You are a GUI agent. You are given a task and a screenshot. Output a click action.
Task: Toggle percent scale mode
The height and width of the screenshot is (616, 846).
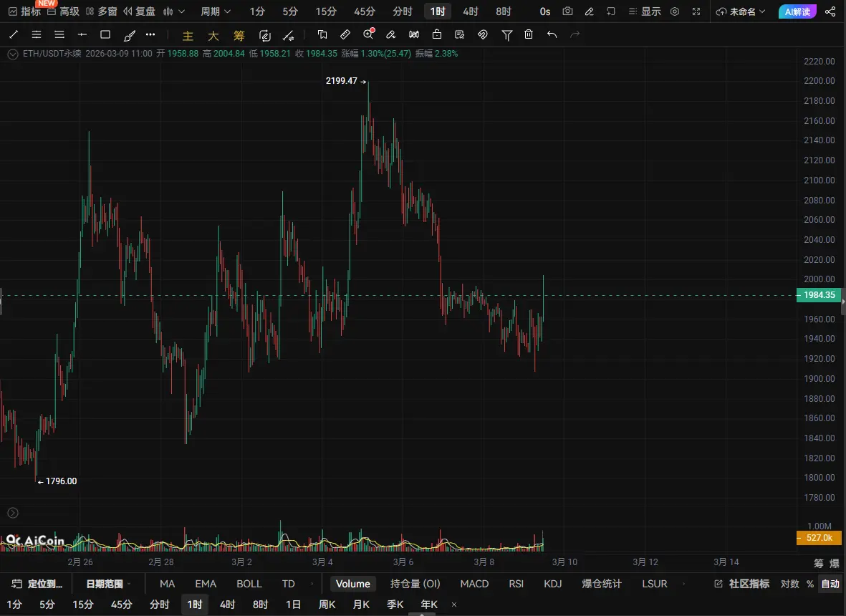(810, 584)
